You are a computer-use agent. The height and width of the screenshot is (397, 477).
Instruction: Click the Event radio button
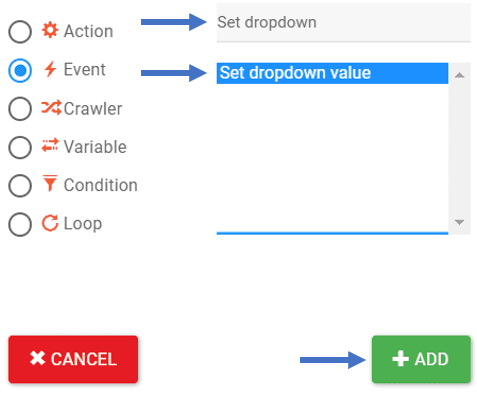(20, 70)
